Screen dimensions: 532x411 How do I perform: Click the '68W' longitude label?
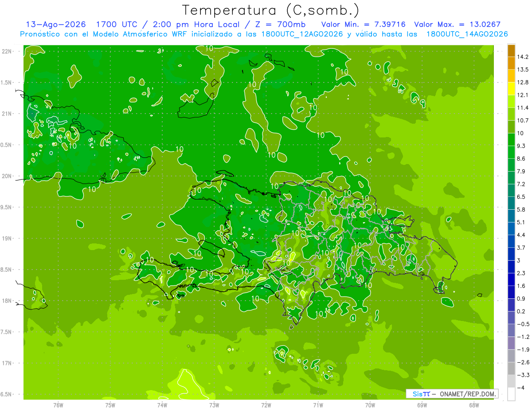pos(474,405)
